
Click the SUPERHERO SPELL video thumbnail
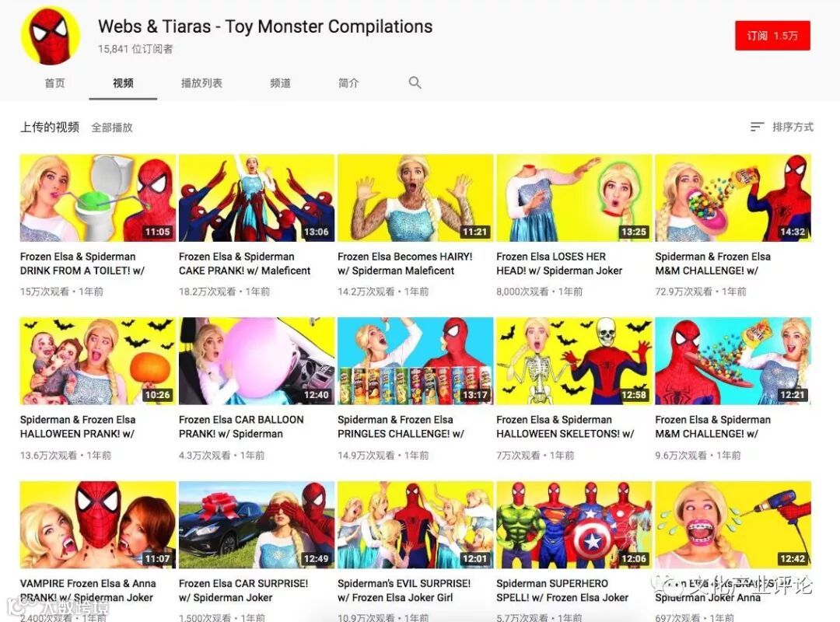point(574,525)
